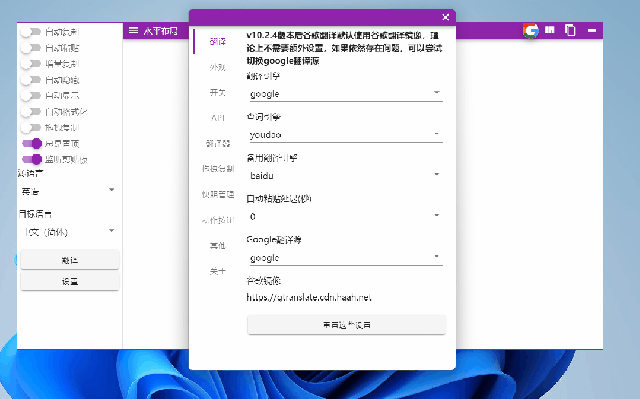Open the source language dropdown showing 英语

click(68, 191)
